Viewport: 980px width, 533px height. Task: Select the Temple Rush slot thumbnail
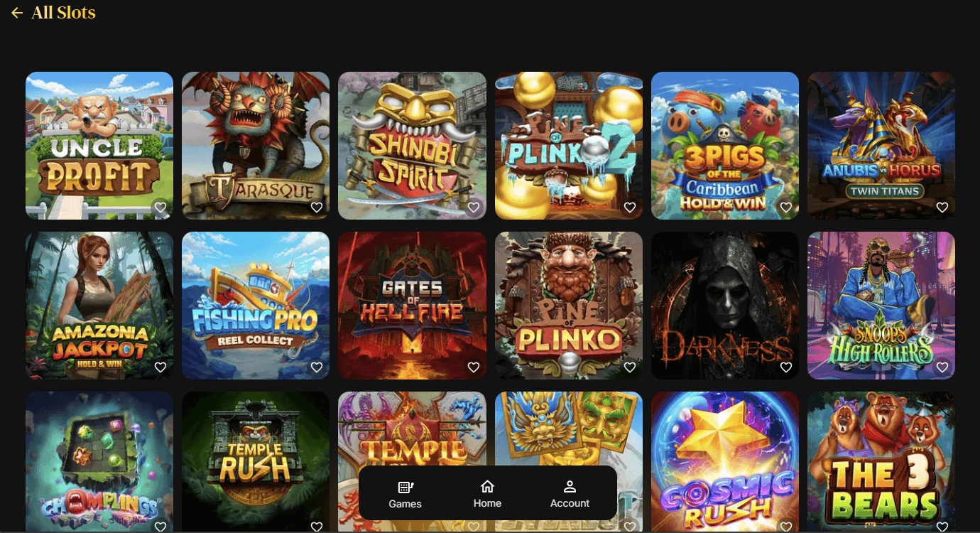(x=256, y=462)
